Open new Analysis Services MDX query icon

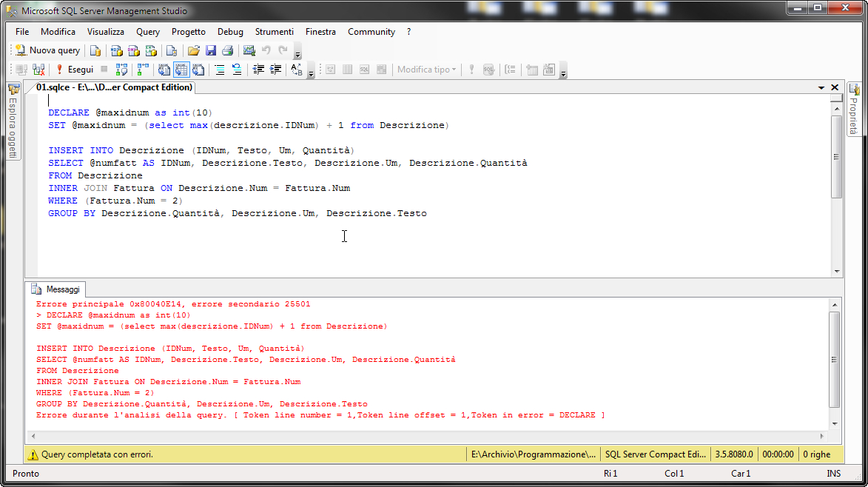(x=116, y=50)
